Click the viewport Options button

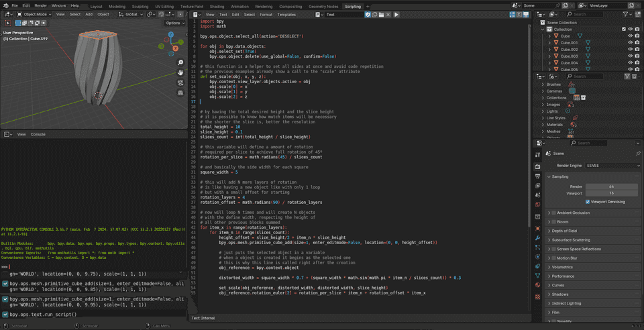tap(175, 23)
